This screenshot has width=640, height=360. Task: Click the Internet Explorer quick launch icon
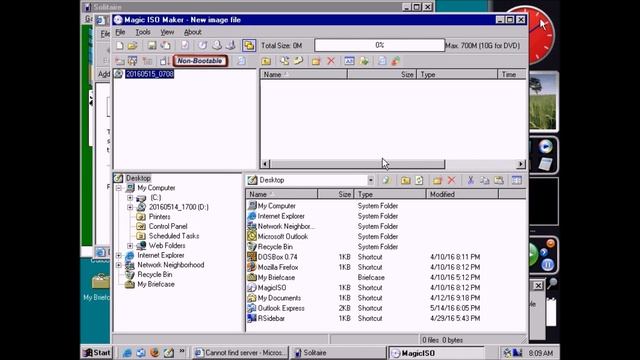tap(127, 353)
